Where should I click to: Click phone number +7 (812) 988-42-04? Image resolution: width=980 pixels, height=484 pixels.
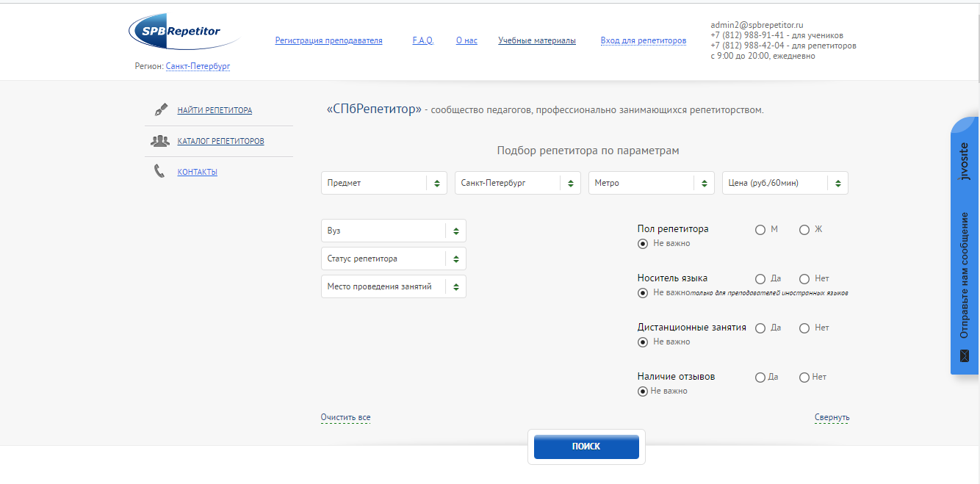(749, 46)
